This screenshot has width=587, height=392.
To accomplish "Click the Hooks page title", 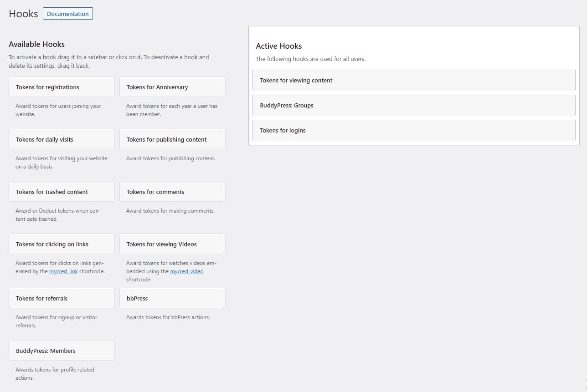I will point(23,14).
